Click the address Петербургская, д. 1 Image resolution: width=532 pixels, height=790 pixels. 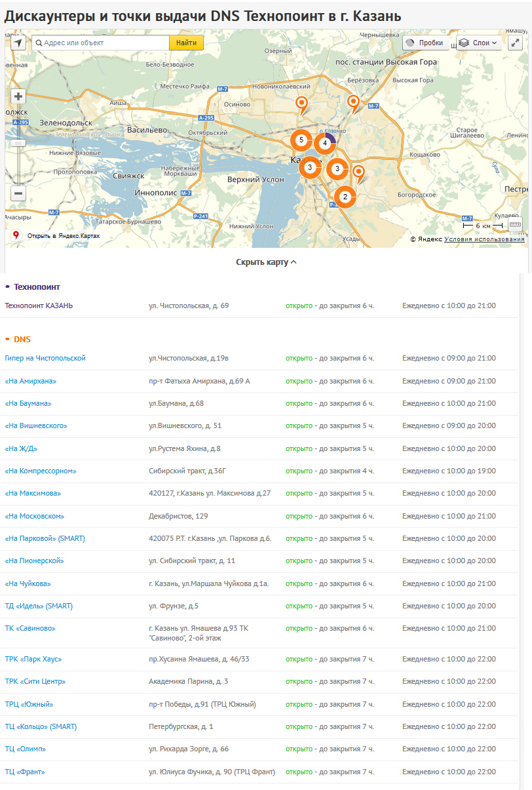point(181,726)
